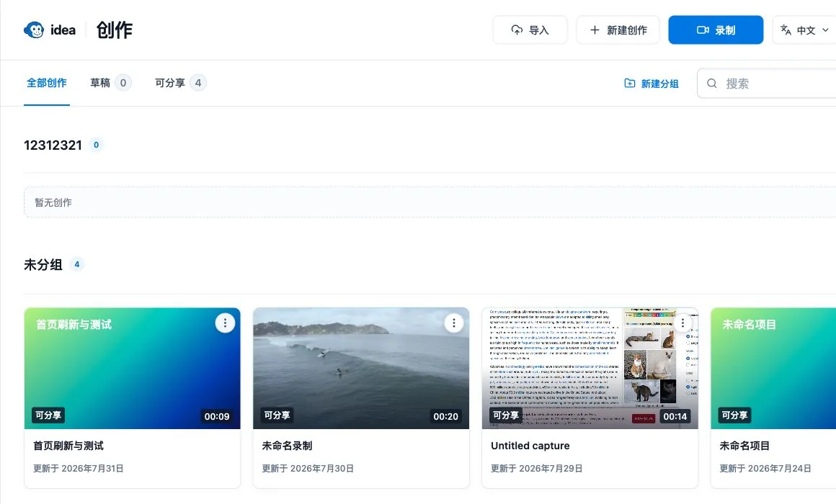This screenshot has height=504, width=836.
Task: Click the 00:09 duration badge
Action: point(217,416)
